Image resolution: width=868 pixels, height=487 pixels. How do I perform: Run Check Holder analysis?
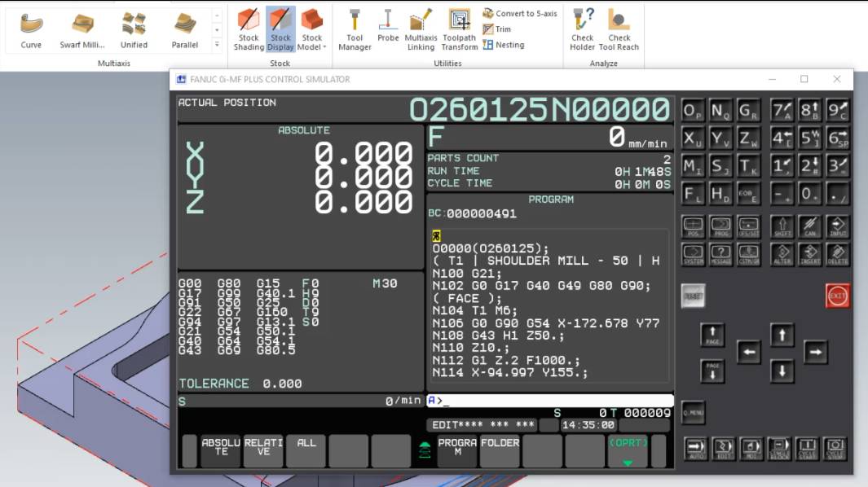(583, 30)
